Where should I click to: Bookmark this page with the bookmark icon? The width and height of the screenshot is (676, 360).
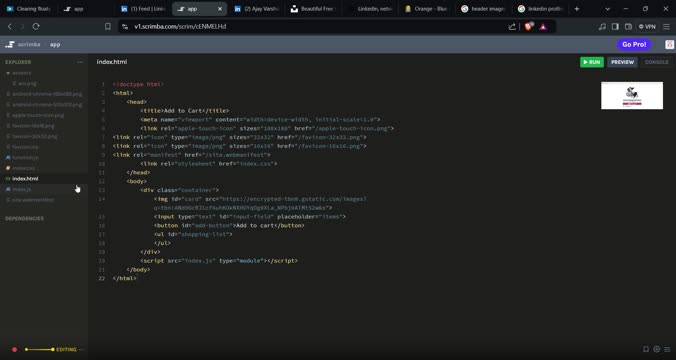(x=108, y=27)
